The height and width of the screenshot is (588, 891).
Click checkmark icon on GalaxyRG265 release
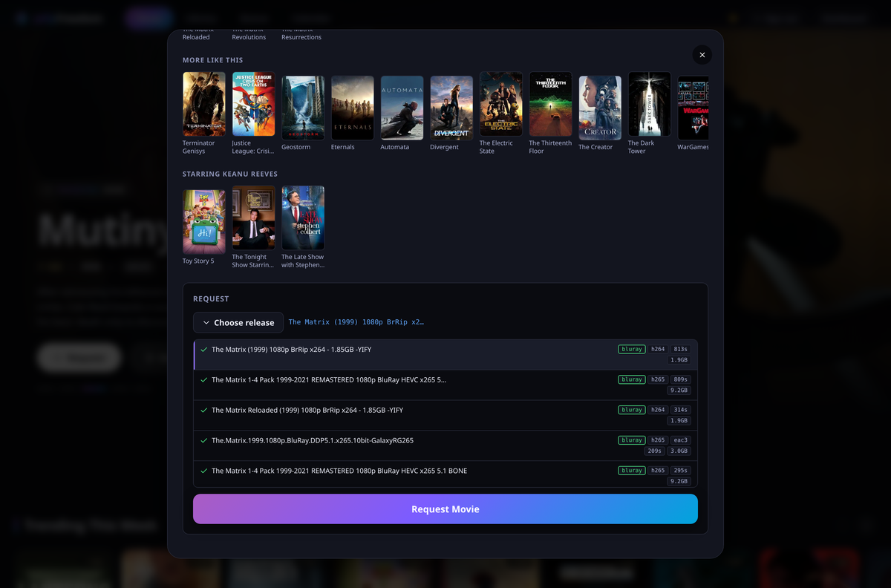(204, 440)
